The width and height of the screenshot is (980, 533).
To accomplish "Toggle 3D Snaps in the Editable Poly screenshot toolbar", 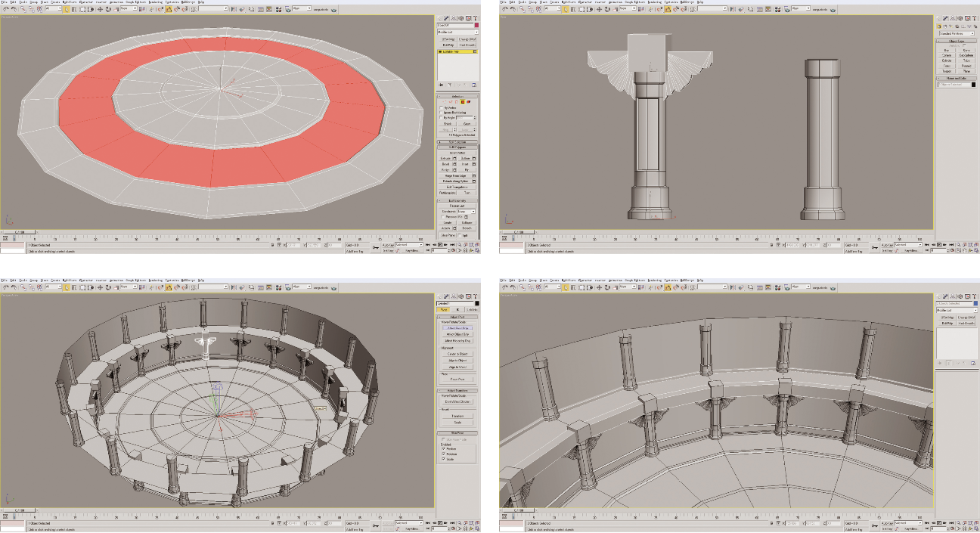I will click(x=160, y=9).
